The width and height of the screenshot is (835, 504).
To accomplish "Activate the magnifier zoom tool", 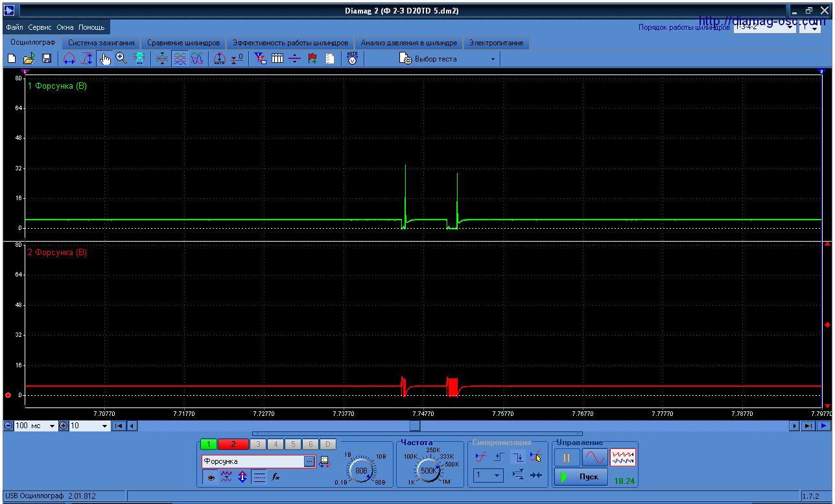I will pos(121,58).
